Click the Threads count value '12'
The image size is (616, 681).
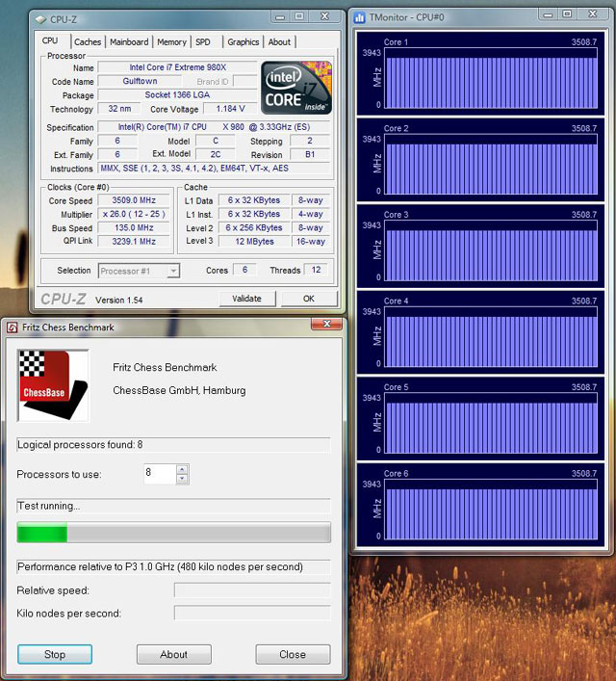point(316,270)
